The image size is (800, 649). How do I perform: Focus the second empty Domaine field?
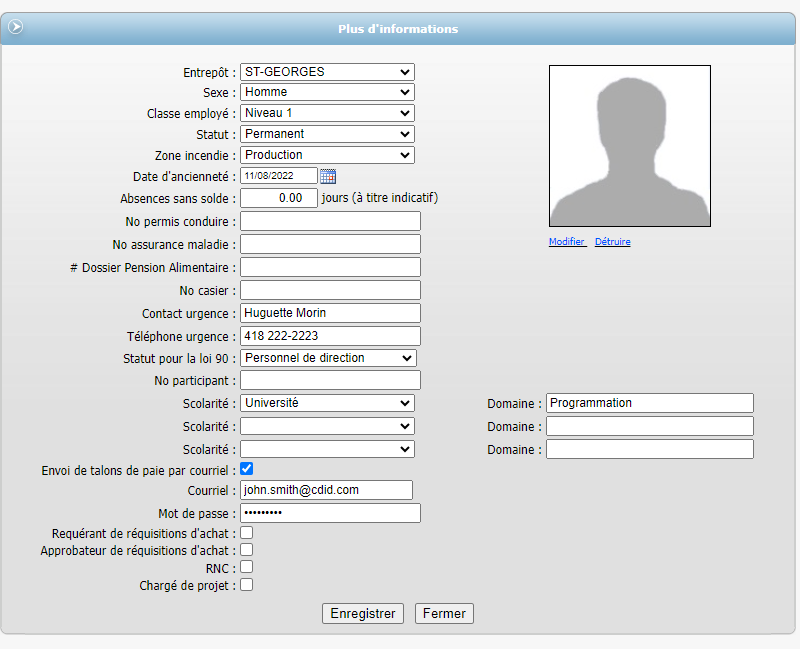click(x=650, y=426)
